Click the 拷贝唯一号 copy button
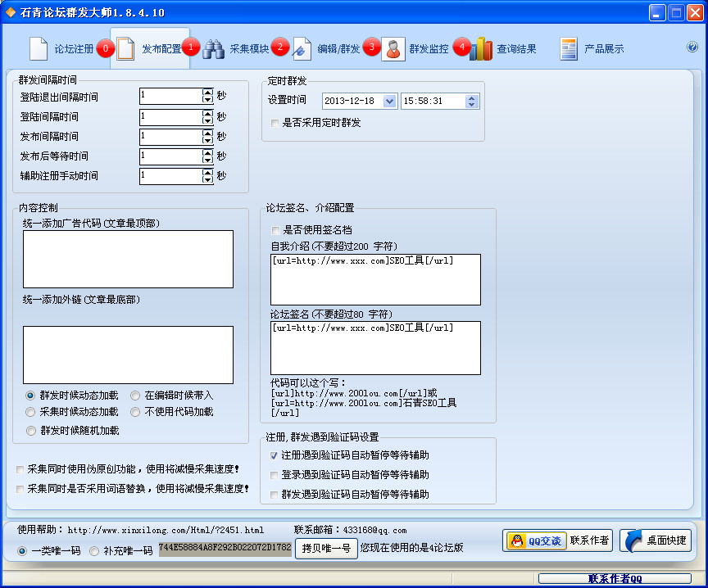Image resolution: width=708 pixels, height=588 pixels. pyautogui.click(x=326, y=549)
